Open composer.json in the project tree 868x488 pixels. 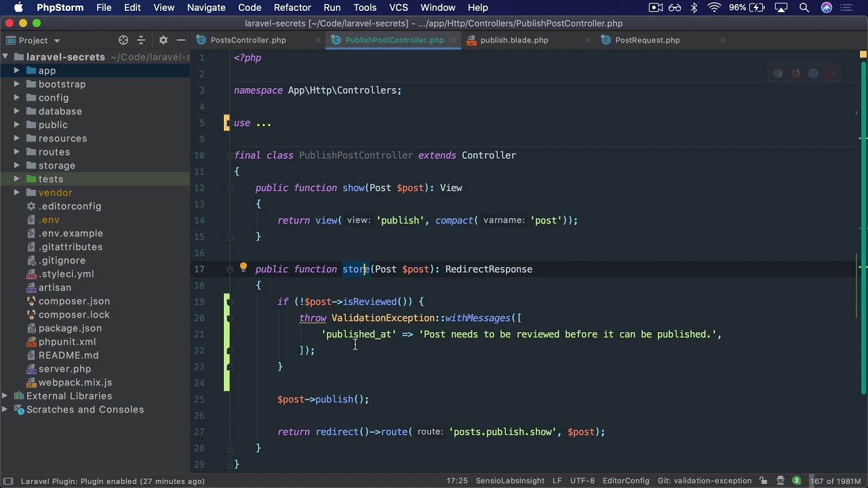74,301
